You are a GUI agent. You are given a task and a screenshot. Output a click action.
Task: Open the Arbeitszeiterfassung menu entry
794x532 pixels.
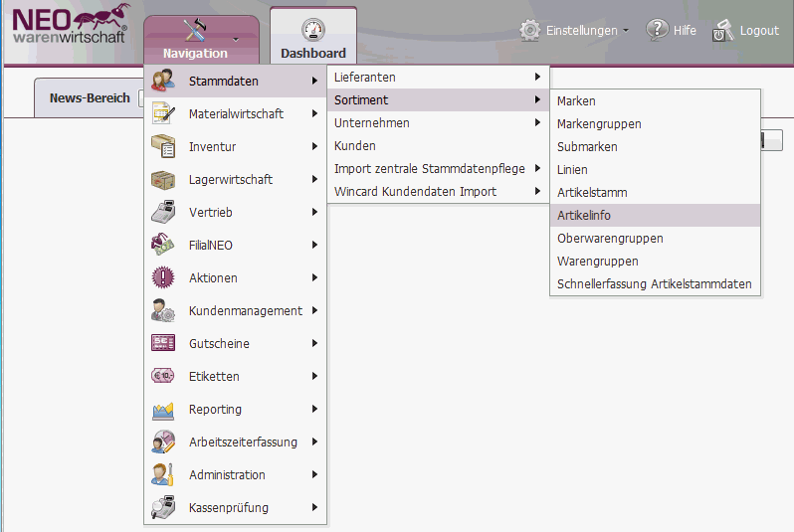click(236, 442)
